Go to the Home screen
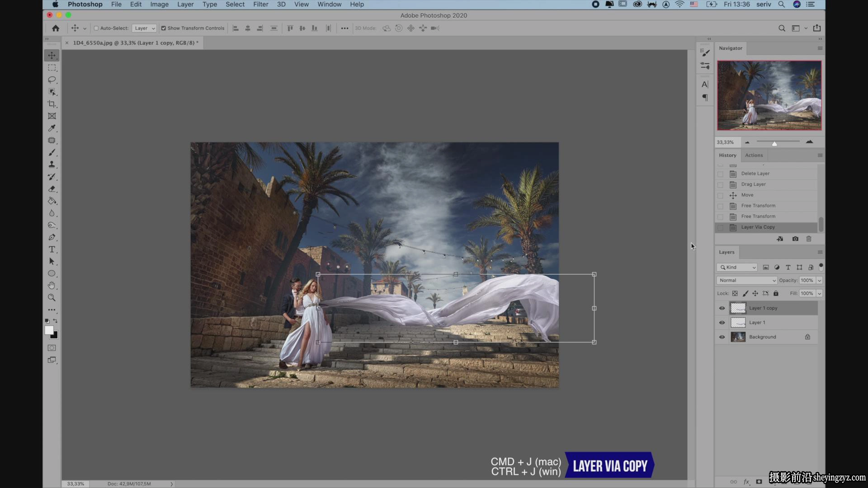The image size is (868, 488). coord(56,28)
